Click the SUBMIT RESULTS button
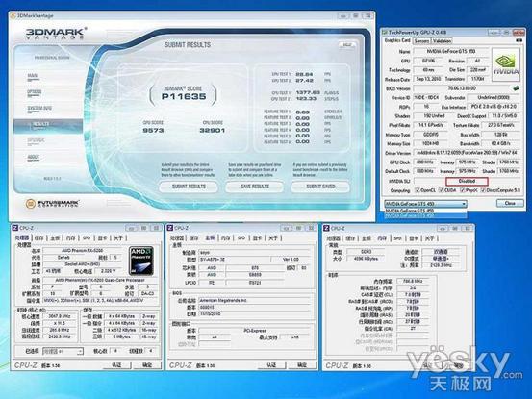 tap(189, 187)
